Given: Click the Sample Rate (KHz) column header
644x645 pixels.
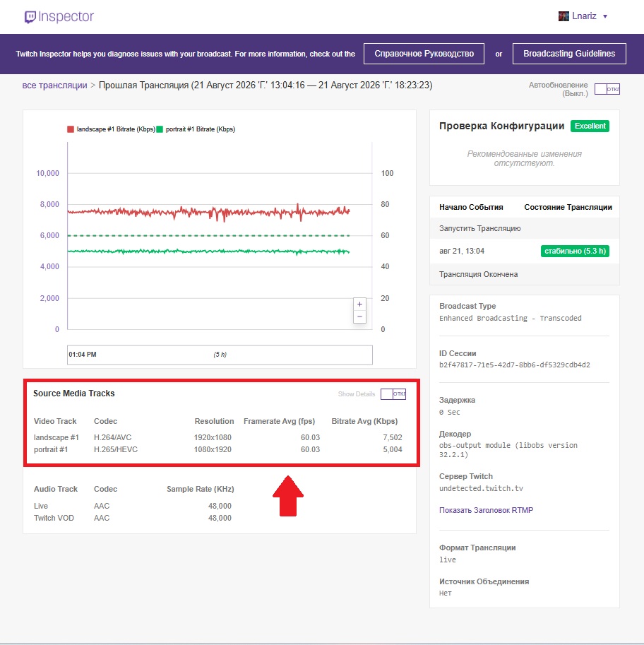Looking at the screenshot, I should 201,489.
